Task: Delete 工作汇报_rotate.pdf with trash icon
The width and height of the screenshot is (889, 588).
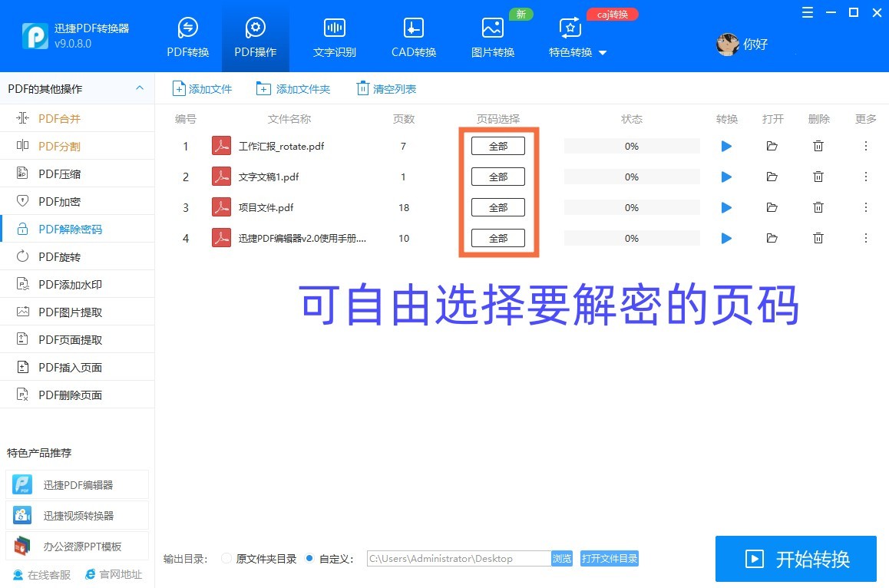Action: pyautogui.click(x=818, y=147)
